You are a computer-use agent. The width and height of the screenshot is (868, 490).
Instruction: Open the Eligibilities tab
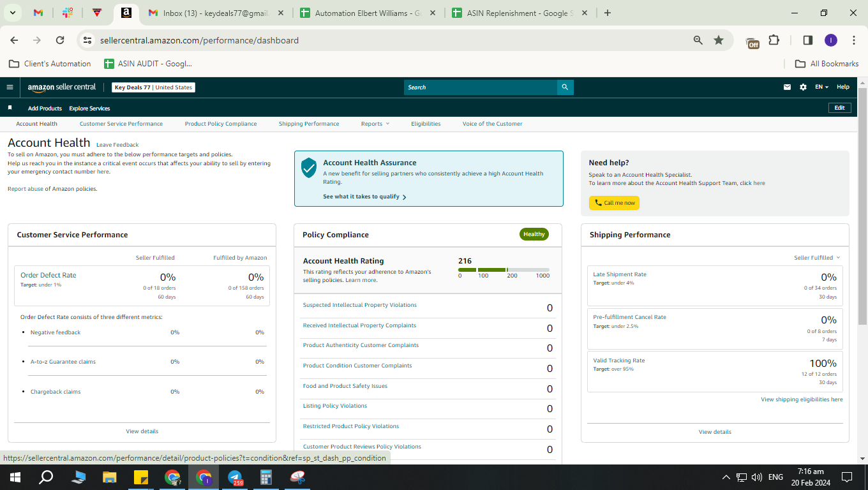pyautogui.click(x=426, y=124)
